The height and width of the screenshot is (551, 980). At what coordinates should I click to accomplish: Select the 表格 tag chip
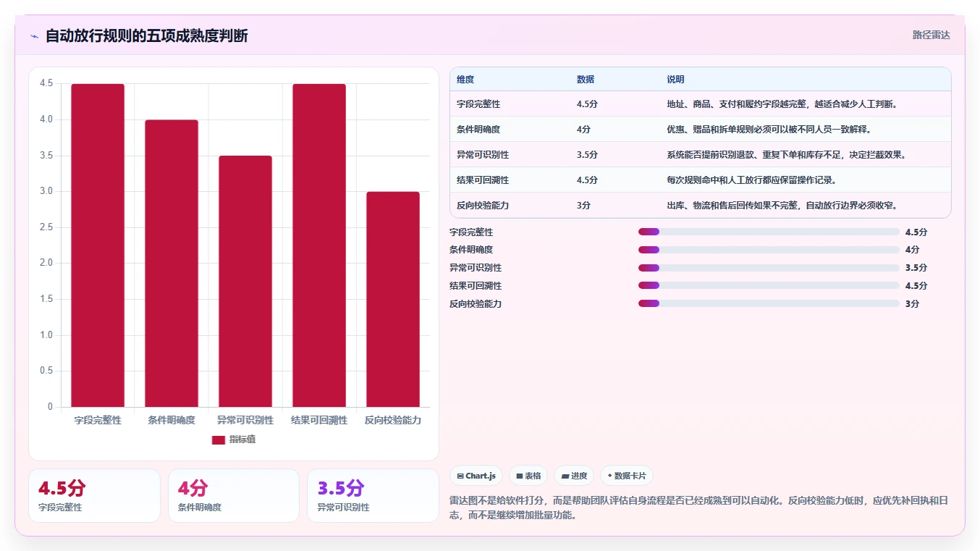[x=528, y=476]
